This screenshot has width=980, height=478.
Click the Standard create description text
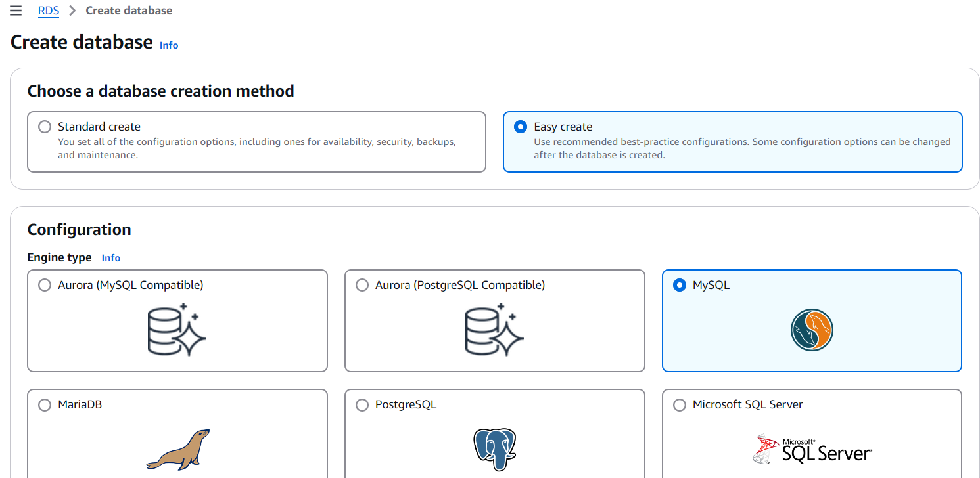coord(257,148)
